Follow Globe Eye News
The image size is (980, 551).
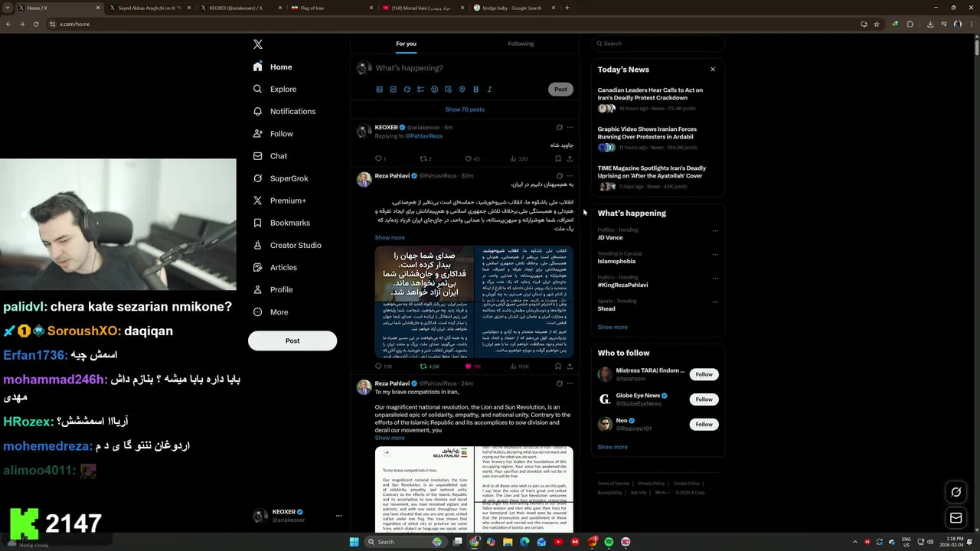(704, 399)
